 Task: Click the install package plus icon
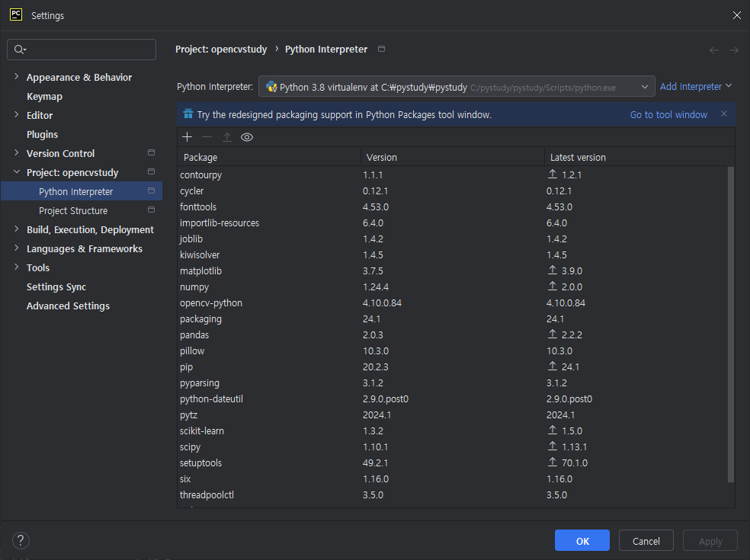(x=187, y=137)
